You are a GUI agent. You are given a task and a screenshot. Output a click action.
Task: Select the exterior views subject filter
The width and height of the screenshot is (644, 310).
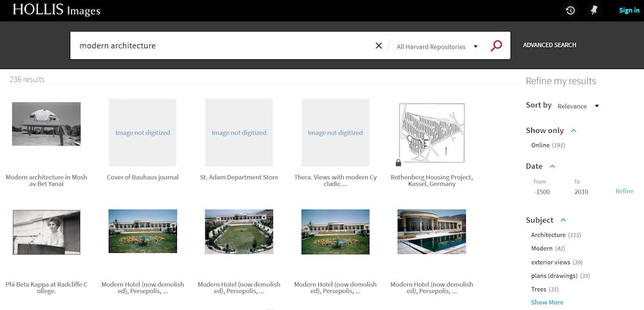[x=550, y=262]
